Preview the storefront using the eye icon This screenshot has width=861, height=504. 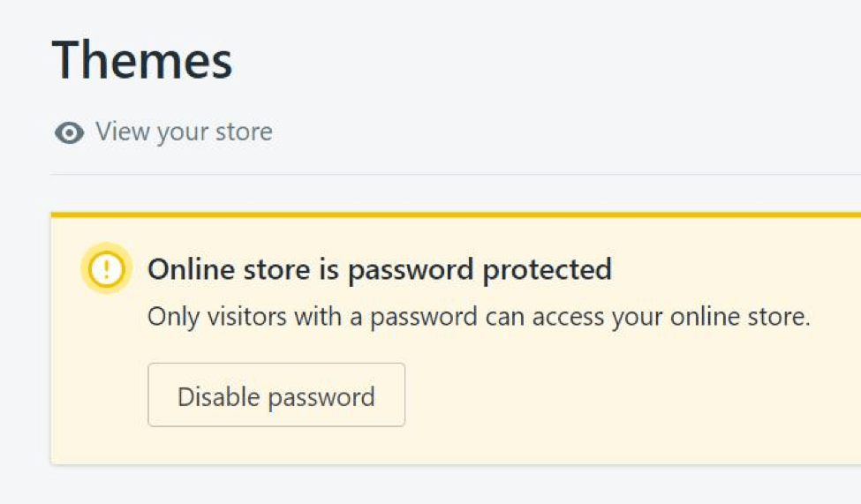70,133
